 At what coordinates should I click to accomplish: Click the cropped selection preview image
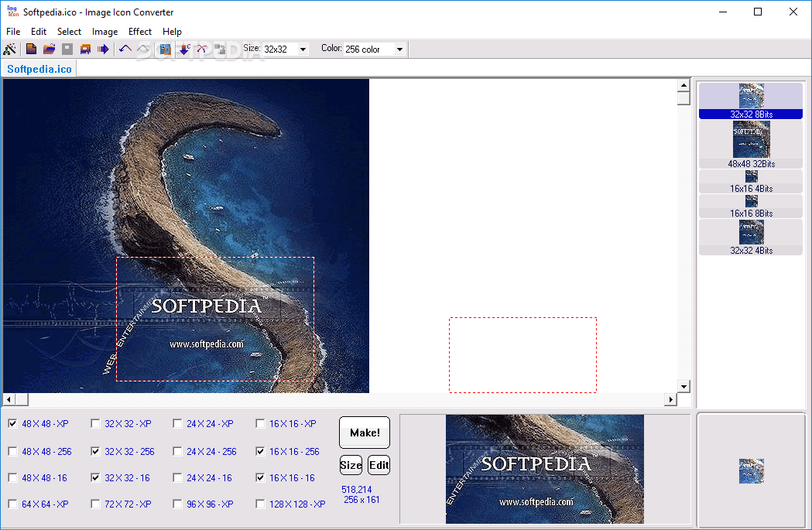(545, 469)
